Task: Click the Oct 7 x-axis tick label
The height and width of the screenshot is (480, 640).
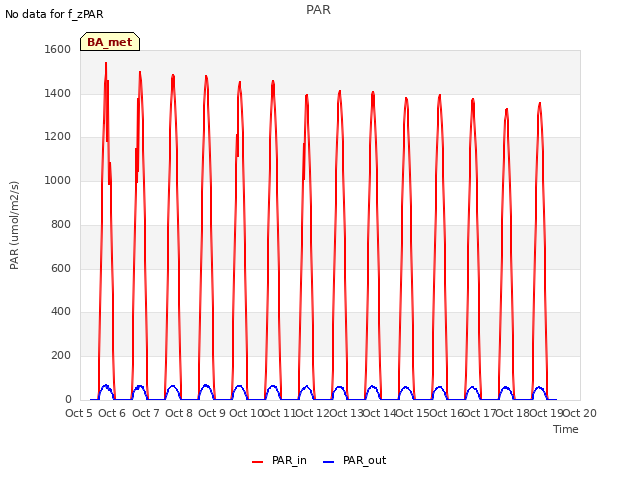Action: point(145,413)
